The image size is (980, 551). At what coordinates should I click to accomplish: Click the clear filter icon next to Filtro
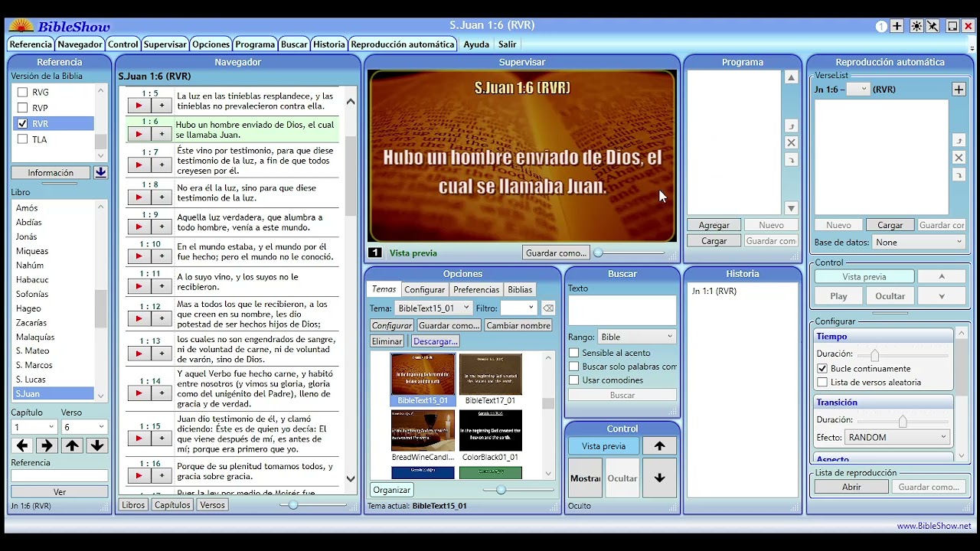pos(548,308)
